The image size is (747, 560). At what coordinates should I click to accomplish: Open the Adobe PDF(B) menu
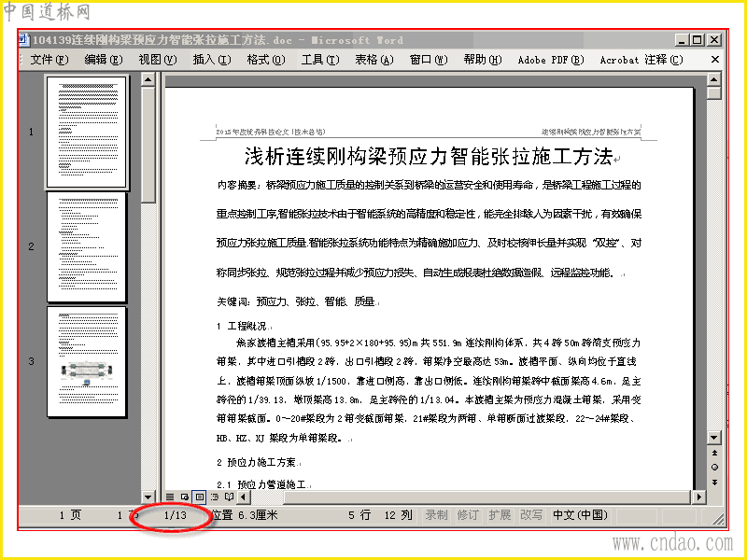click(551, 60)
